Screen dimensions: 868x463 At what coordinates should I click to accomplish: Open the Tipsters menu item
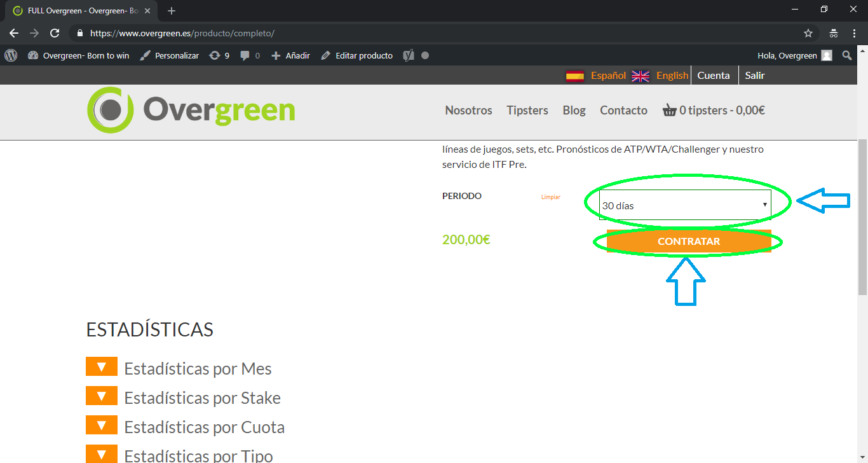pyautogui.click(x=527, y=110)
